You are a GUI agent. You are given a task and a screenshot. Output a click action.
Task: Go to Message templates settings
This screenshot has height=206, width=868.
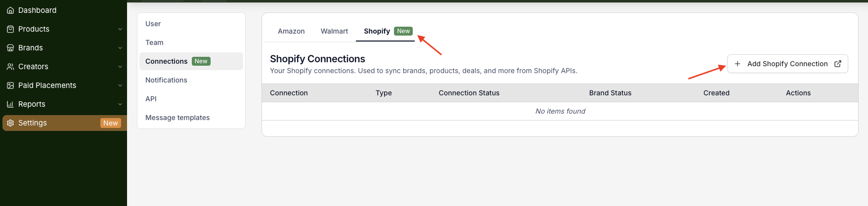177,118
